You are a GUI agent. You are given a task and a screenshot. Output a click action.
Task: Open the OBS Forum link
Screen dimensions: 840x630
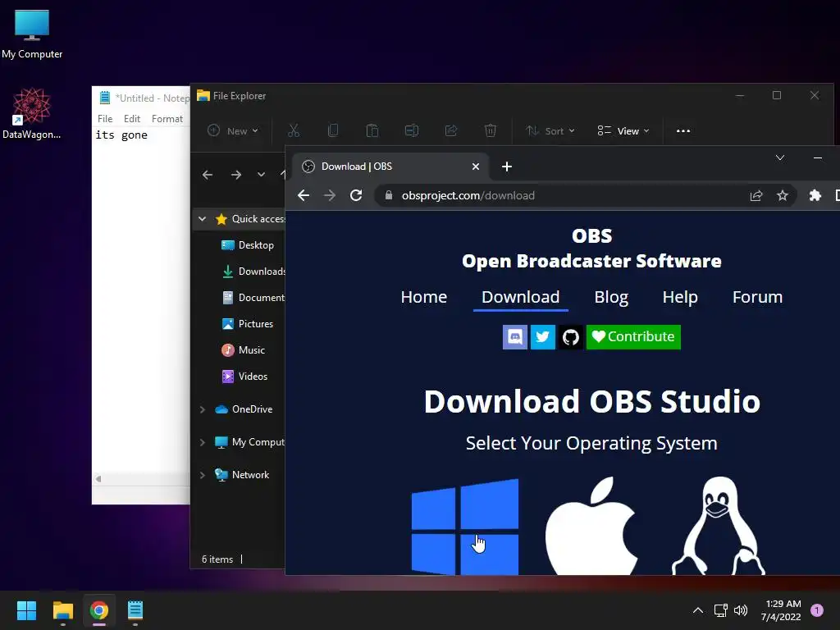pos(757,297)
